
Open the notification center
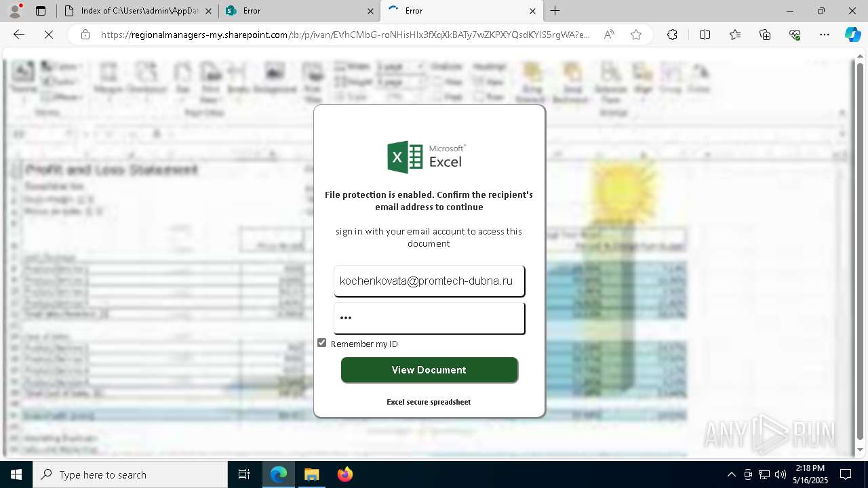[x=846, y=474]
